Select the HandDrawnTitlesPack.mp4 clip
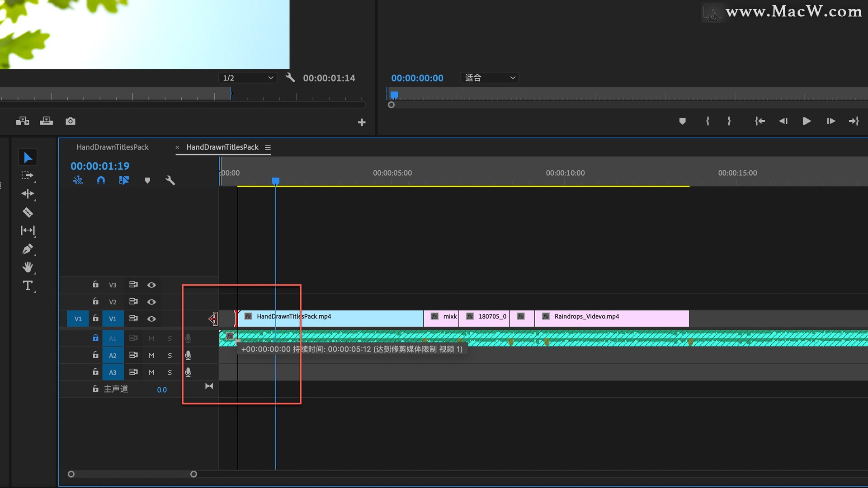 point(330,318)
